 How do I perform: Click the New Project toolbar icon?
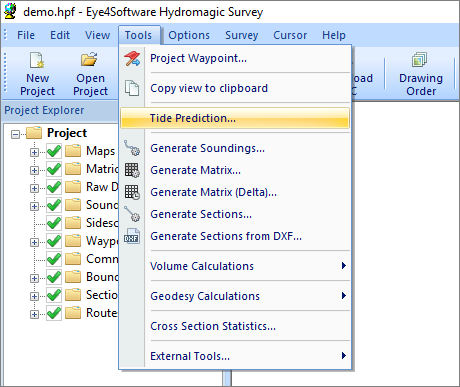pos(37,60)
